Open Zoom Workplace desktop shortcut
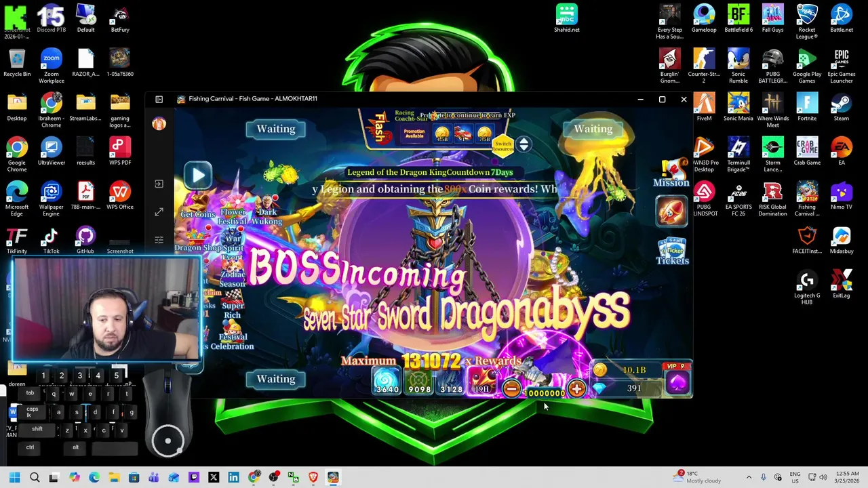Viewport: 868px width, 488px height. [x=51, y=66]
